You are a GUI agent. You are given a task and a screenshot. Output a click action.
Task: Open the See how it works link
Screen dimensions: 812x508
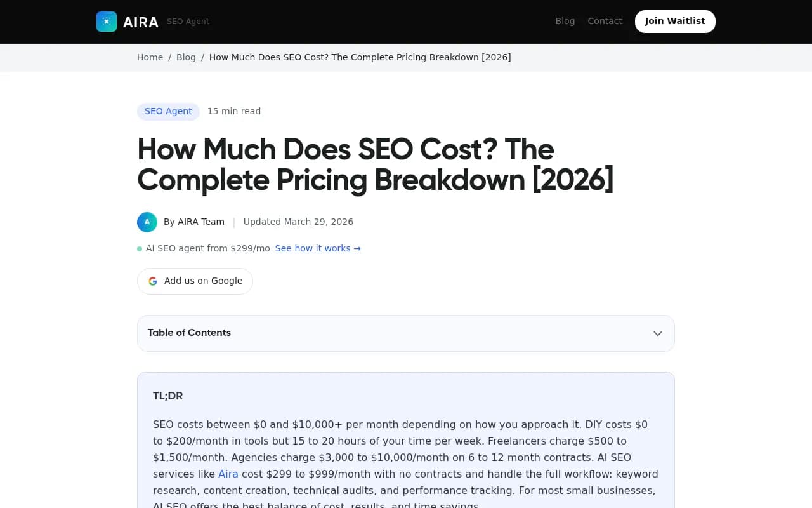pyautogui.click(x=318, y=248)
